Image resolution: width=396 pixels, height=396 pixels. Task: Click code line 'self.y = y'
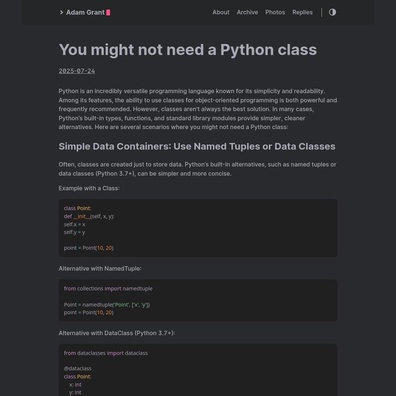pyautogui.click(x=74, y=232)
